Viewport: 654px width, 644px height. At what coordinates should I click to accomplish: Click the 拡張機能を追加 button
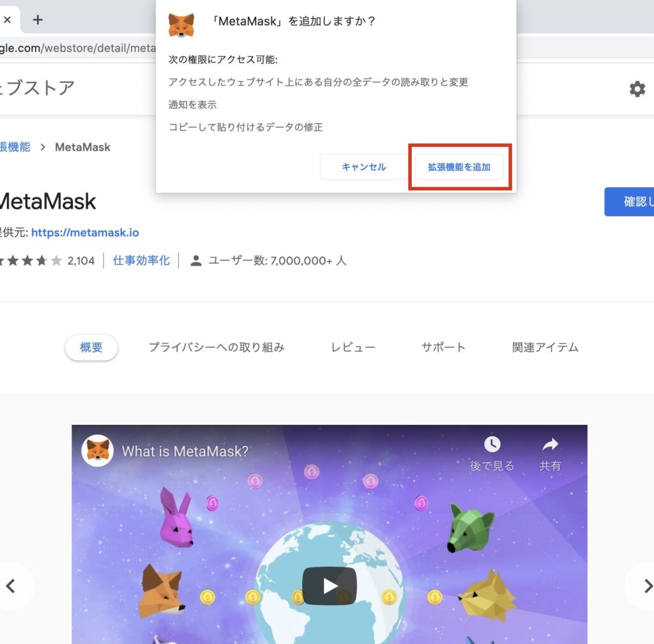459,167
